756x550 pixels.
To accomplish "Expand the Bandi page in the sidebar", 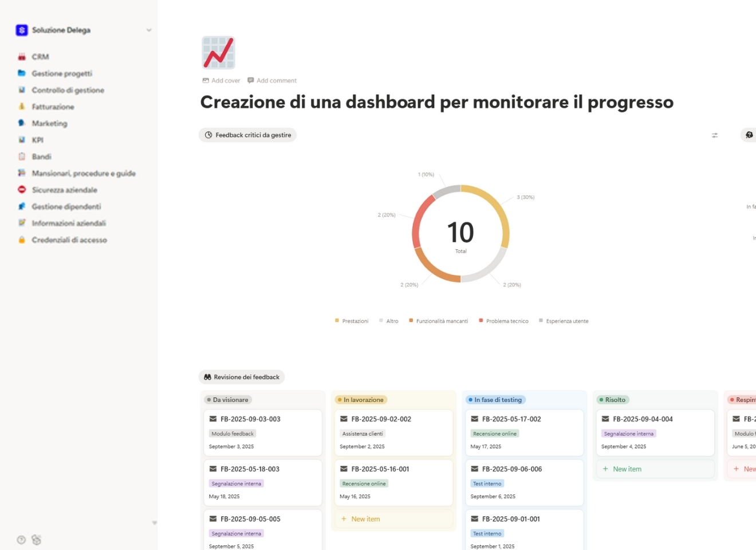I will (x=22, y=156).
